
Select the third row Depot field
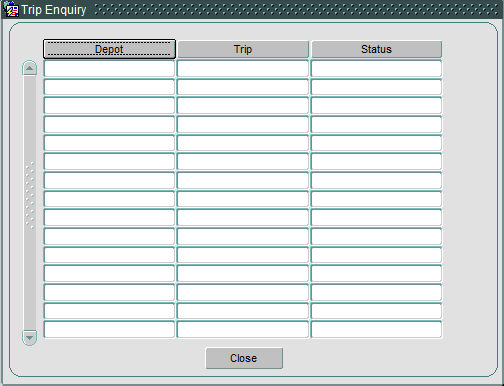[109, 106]
